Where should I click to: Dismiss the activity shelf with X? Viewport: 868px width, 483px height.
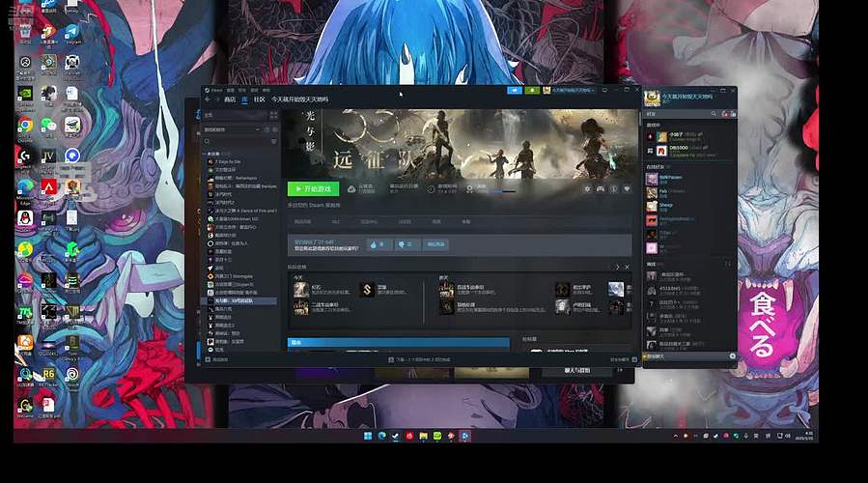tap(627, 267)
